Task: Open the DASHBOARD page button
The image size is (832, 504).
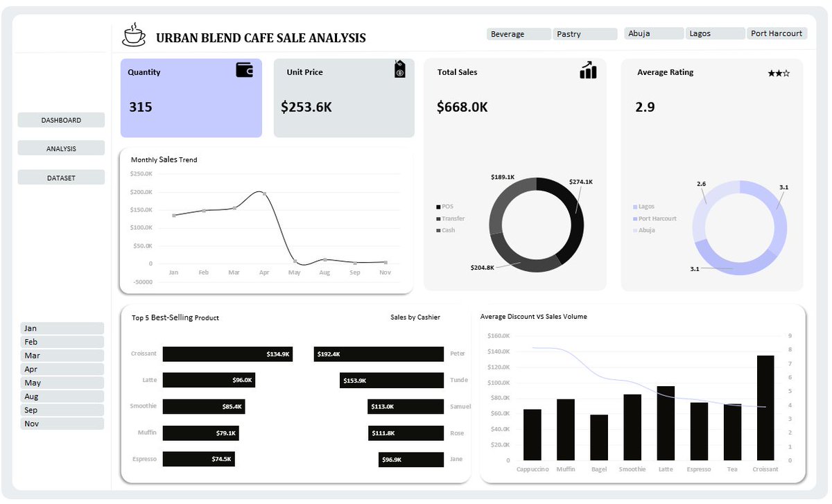Action: tap(61, 120)
